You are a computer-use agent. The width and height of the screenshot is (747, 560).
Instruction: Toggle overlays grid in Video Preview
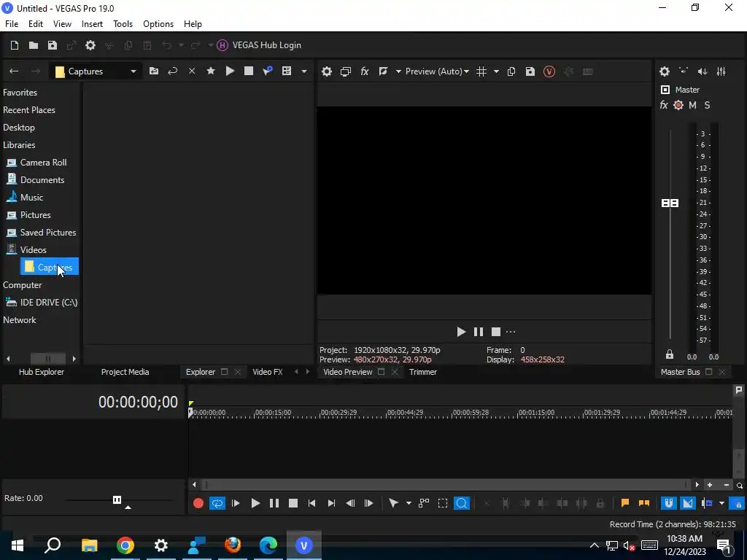[481, 71]
